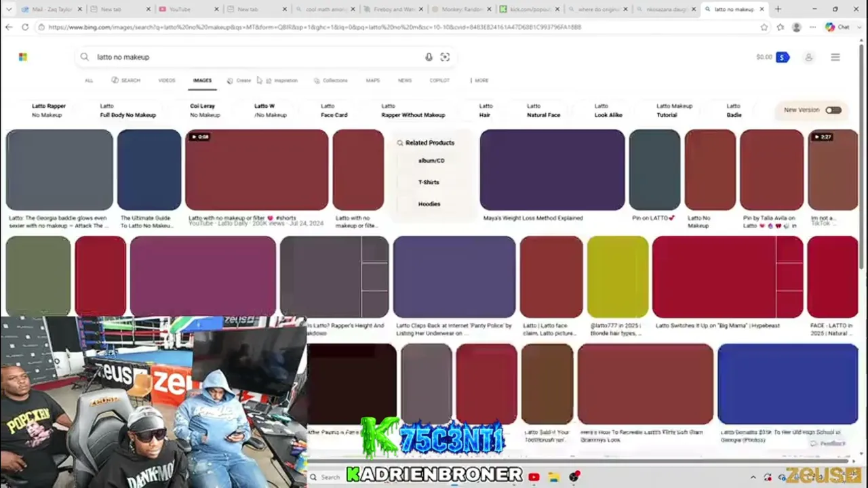868x488 pixels.
Task: Open browser favorites collection icon
Action: [x=781, y=27]
